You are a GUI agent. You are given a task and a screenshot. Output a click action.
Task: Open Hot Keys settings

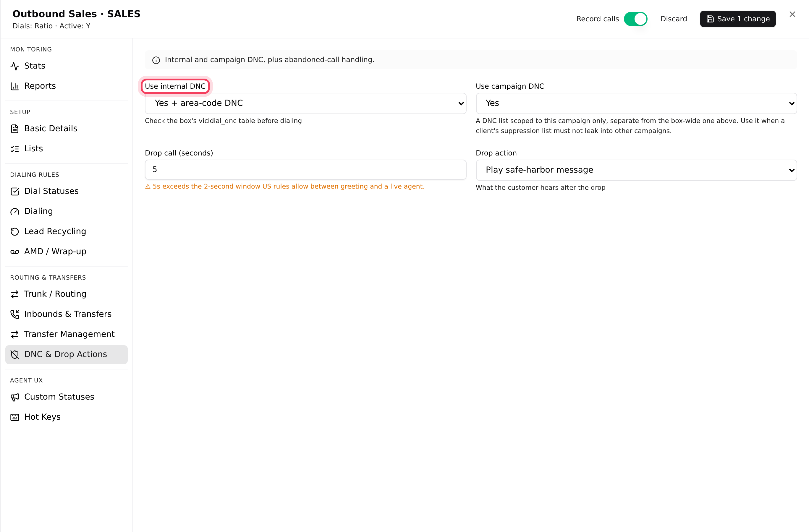66,417
